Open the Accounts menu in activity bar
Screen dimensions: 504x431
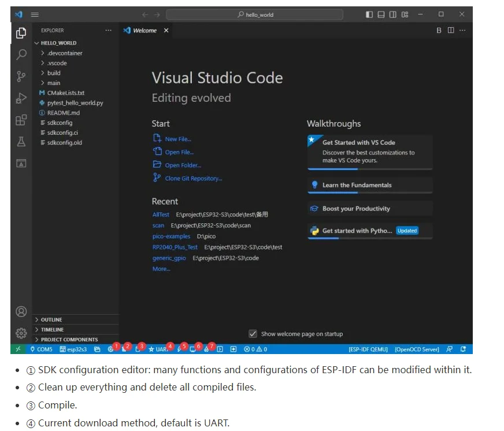tap(21, 311)
